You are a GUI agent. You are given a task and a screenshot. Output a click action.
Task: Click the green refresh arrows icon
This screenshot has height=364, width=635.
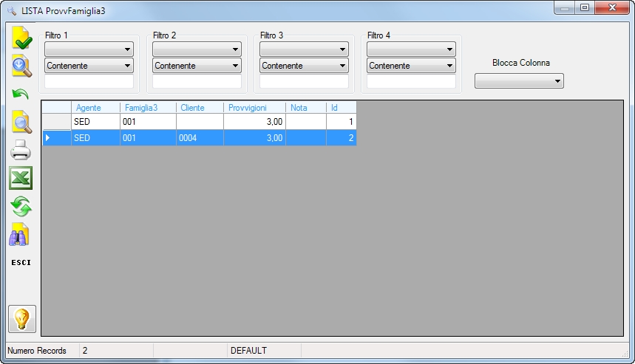(x=21, y=207)
